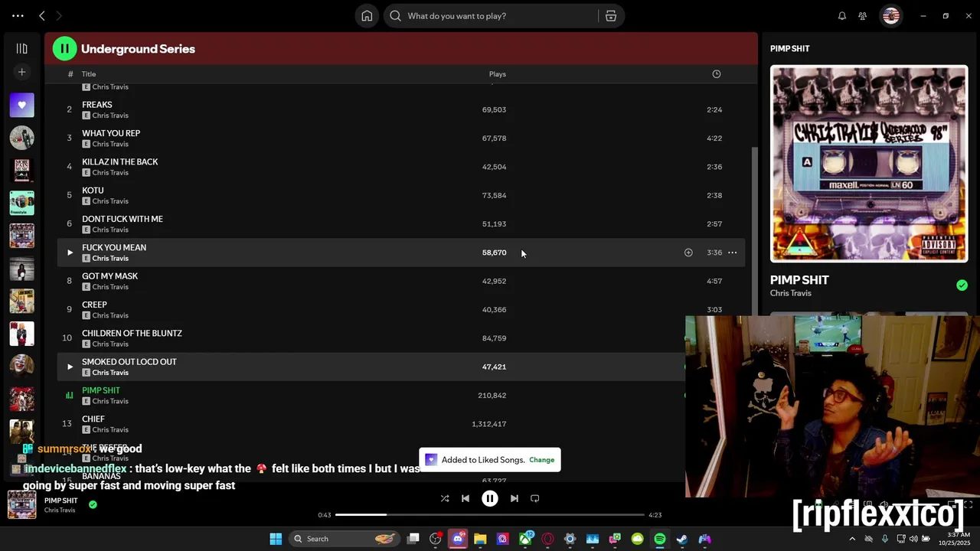Play FUCK YOU MEAN with the row play icon
Viewport: 980px width, 551px height.
pyautogui.click(x=70, y=253)
